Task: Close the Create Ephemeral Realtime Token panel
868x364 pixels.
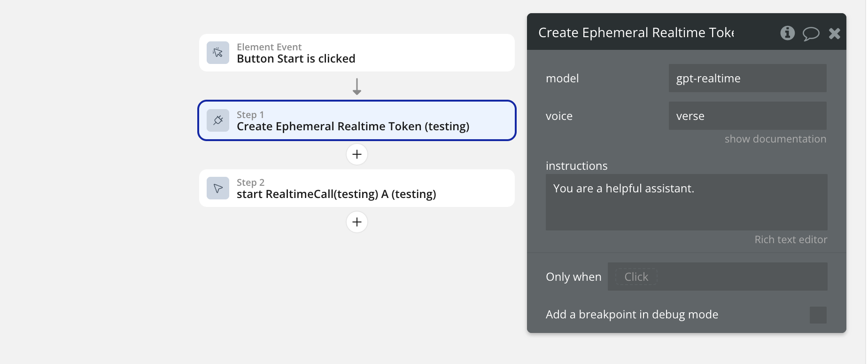Action: point(835,33)
